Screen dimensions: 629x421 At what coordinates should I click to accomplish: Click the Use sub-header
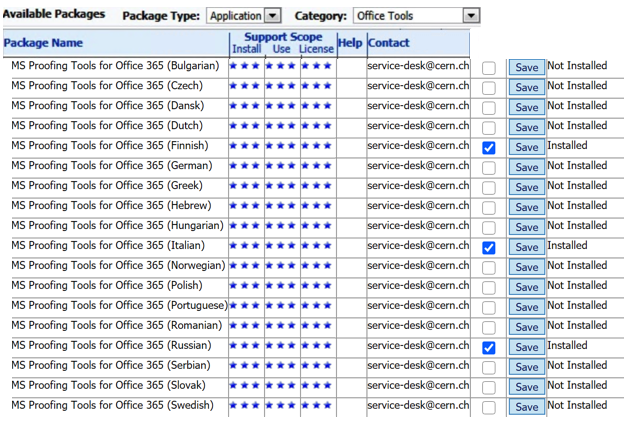[282, 49]
